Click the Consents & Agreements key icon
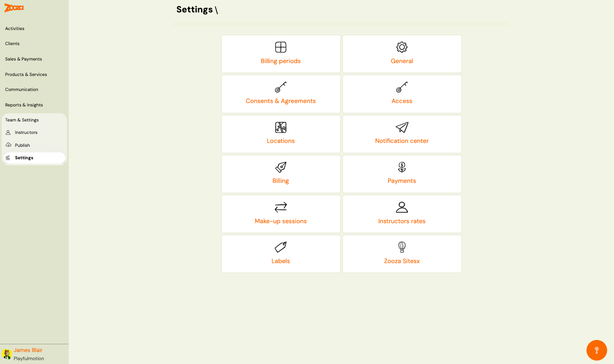The width and height of the screenshot is (614, 364). pos(281,87)
